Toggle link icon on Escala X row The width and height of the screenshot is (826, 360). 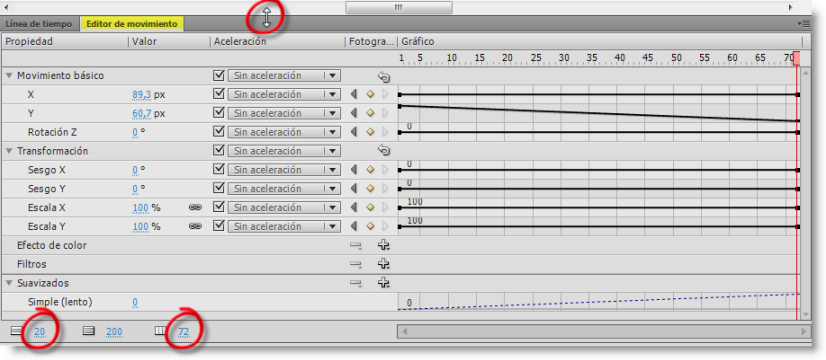pos(195,208)
